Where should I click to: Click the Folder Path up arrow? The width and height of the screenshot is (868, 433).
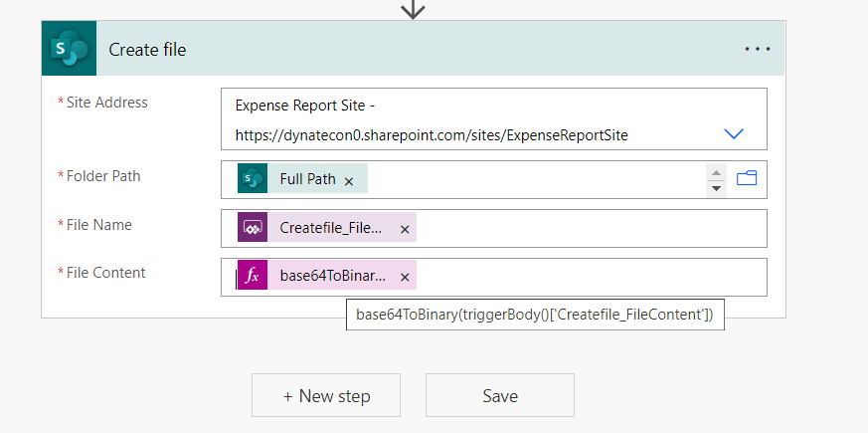(716, 171)
